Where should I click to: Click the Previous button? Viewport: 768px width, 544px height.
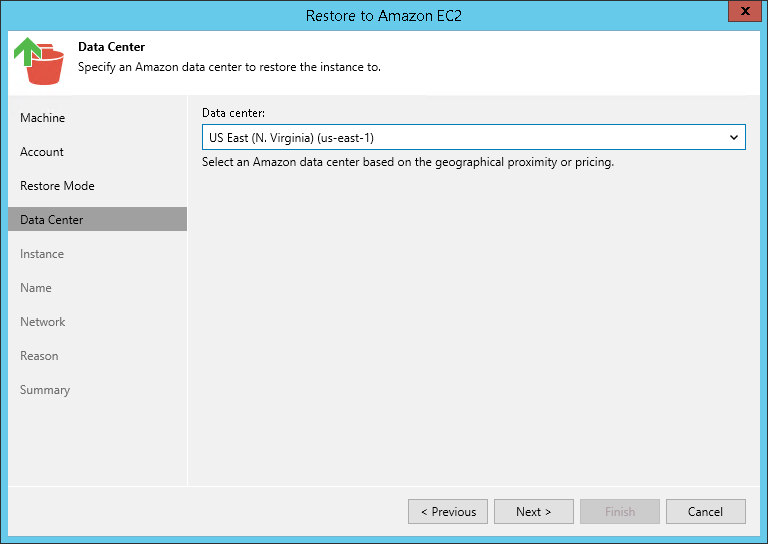click(x=448, y=512)
